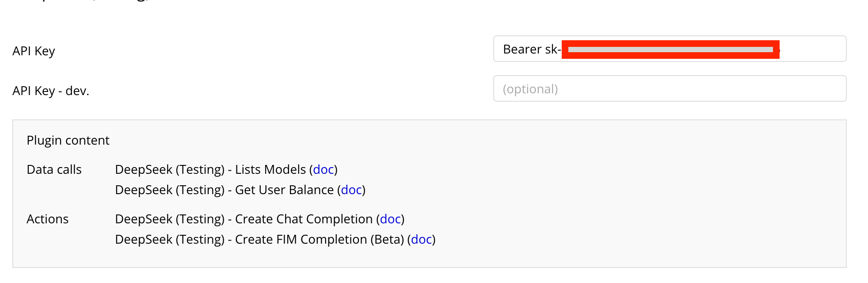Viewport: 868px width, 283px height.
Task: Open doc link for Create FIM Completion (Beta)
Action: pyautogui.click(x=421, y=240)
